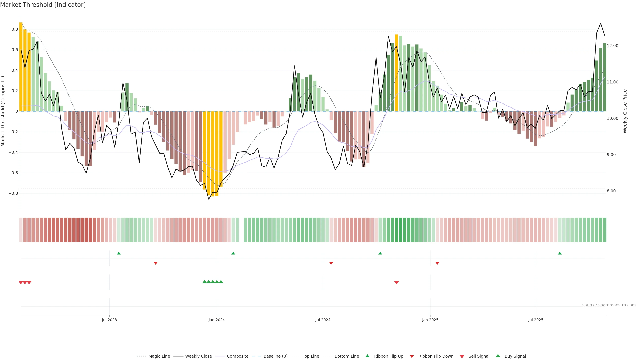
Task: Toggle Composite legend entry
Action: point(237,356)
